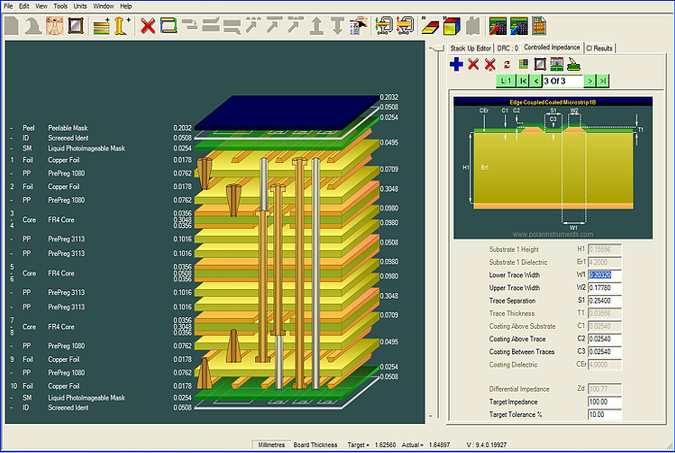Jump to the last structure with >| button

click(x=603, y=80)
